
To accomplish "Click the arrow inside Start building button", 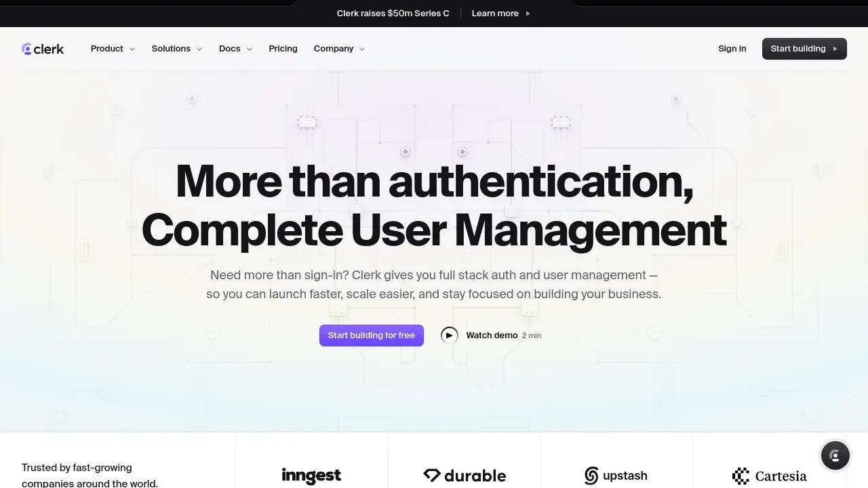I will pyautogui.click(x=835, y=49).
